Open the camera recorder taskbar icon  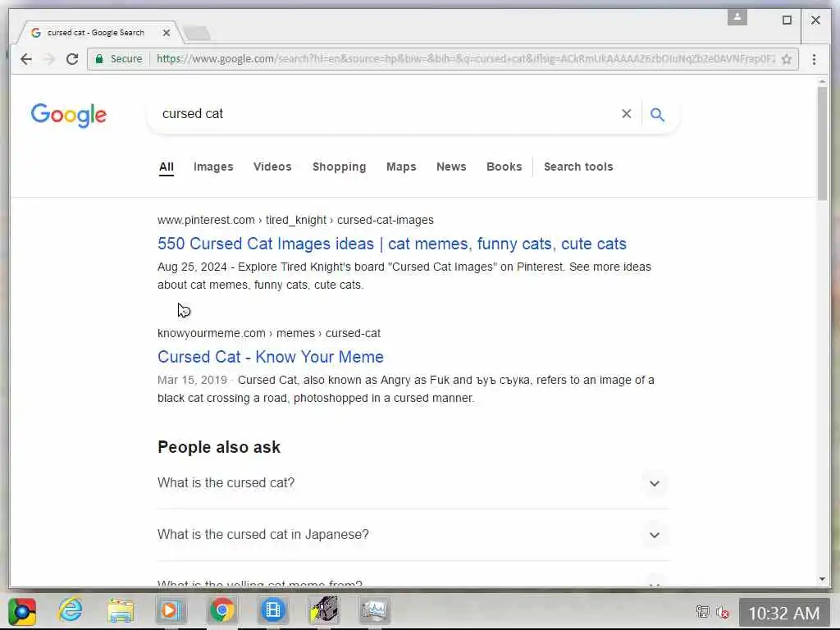(324, 610)
